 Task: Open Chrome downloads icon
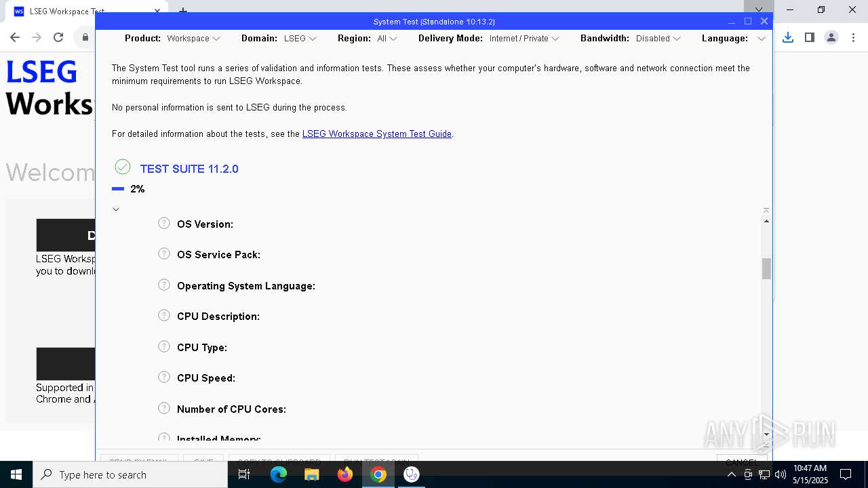[788, 38]
